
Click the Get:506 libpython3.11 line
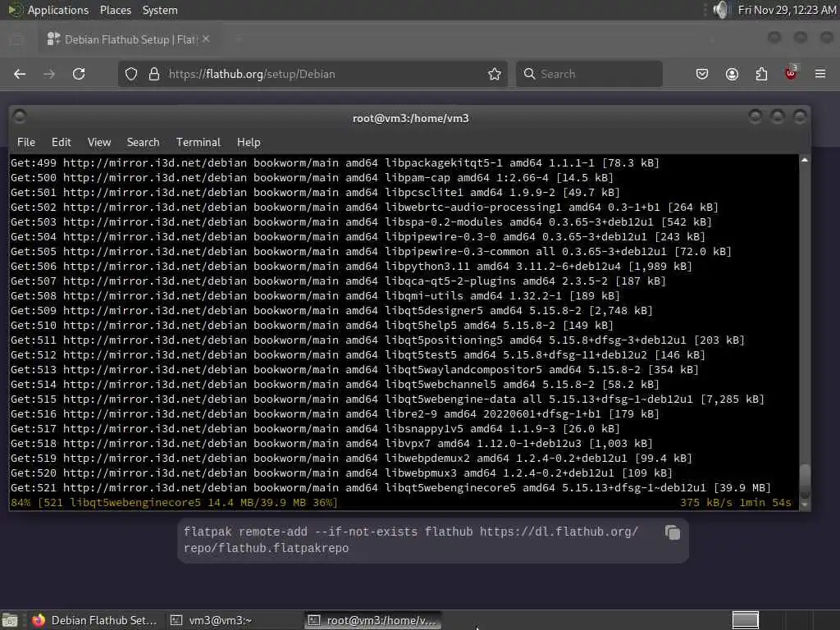tap(351, 267)
